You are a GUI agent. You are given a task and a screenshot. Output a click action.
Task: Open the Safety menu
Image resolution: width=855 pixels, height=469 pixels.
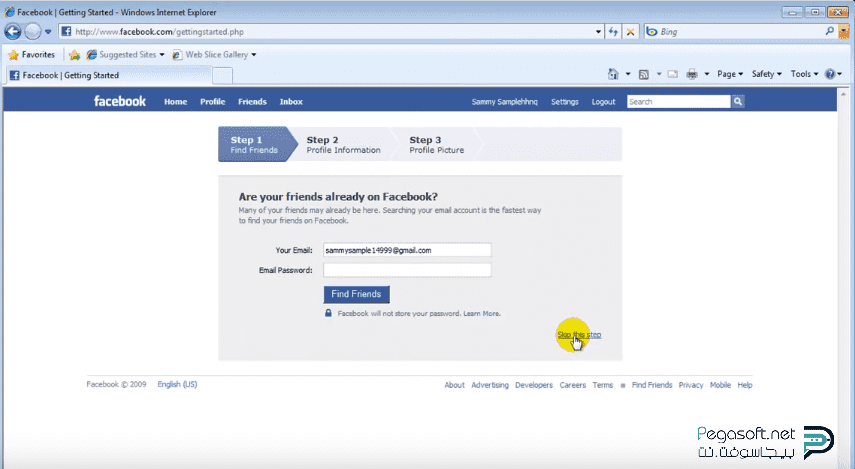[x=767, y=74]
